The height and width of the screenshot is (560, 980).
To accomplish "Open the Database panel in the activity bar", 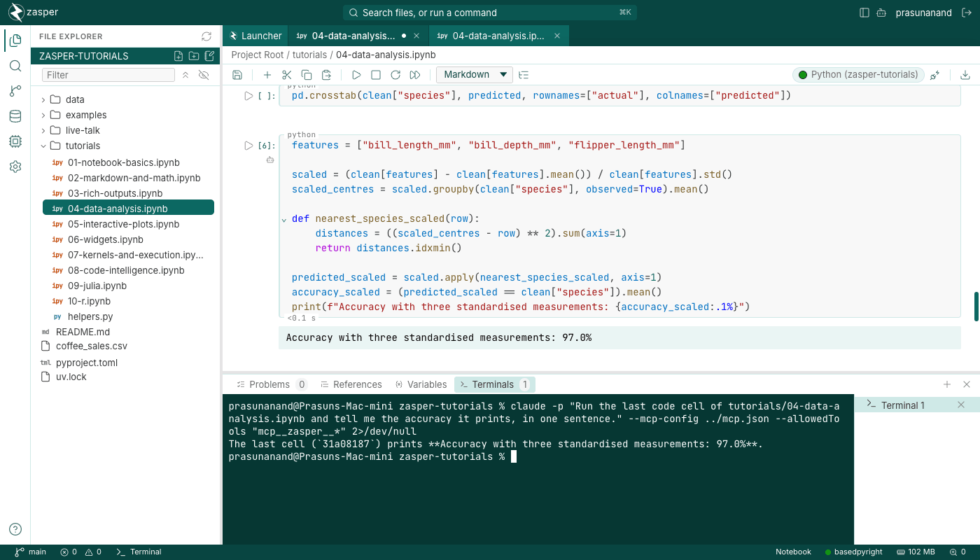I will pos(15,116).
